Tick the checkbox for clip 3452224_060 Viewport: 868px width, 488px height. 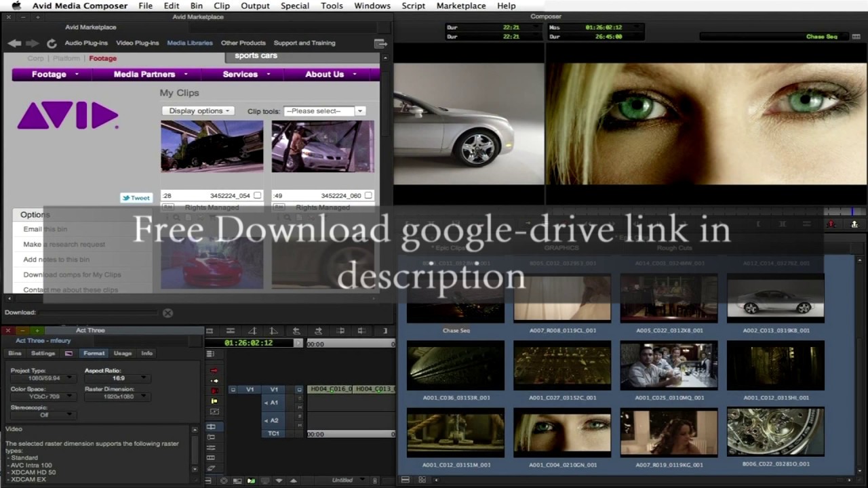pos(368,195)
